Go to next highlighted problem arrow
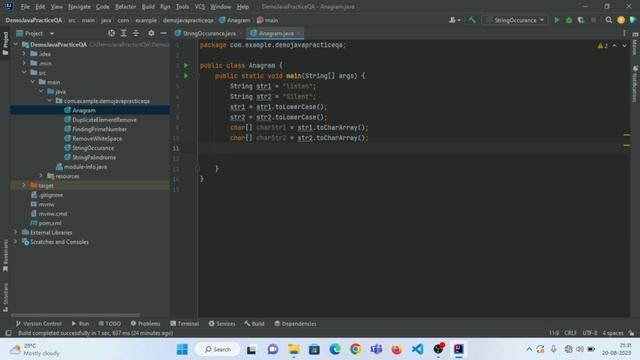The width and height of the screenshot is (640, 360). pyautogui.click(x=624, y=46)
